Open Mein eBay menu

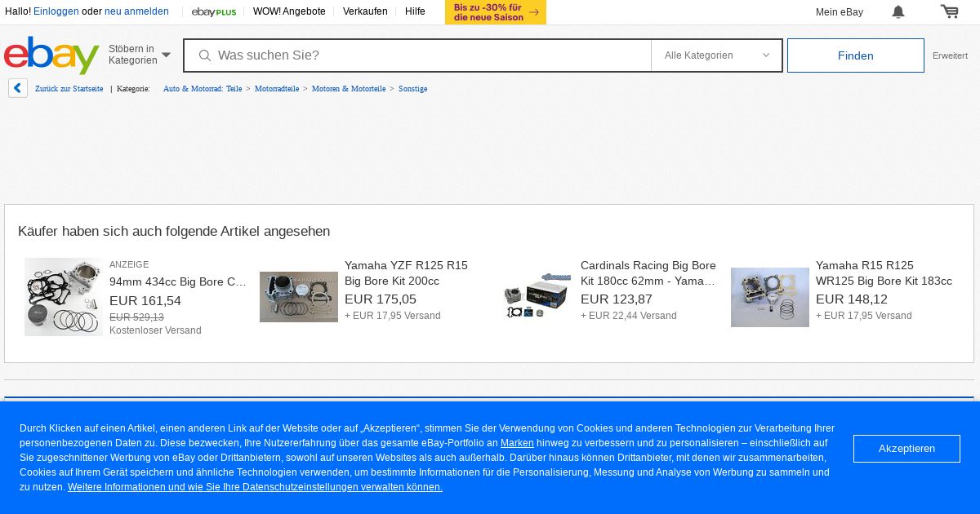click(840, 11)
